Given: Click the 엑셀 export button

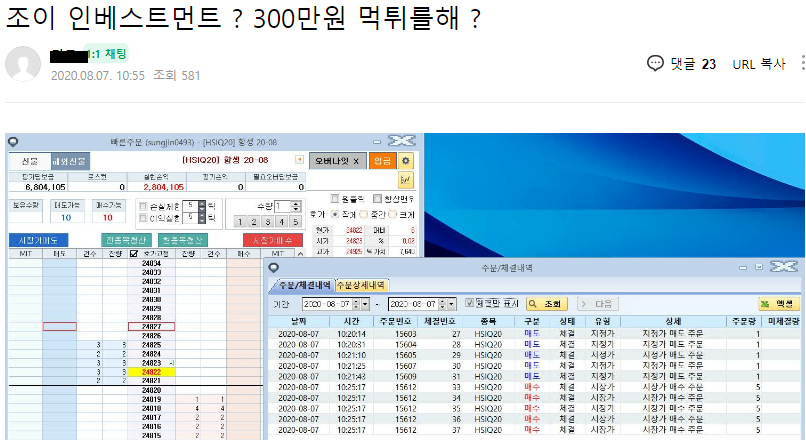Looking at the screenshot, I should 779,303.
